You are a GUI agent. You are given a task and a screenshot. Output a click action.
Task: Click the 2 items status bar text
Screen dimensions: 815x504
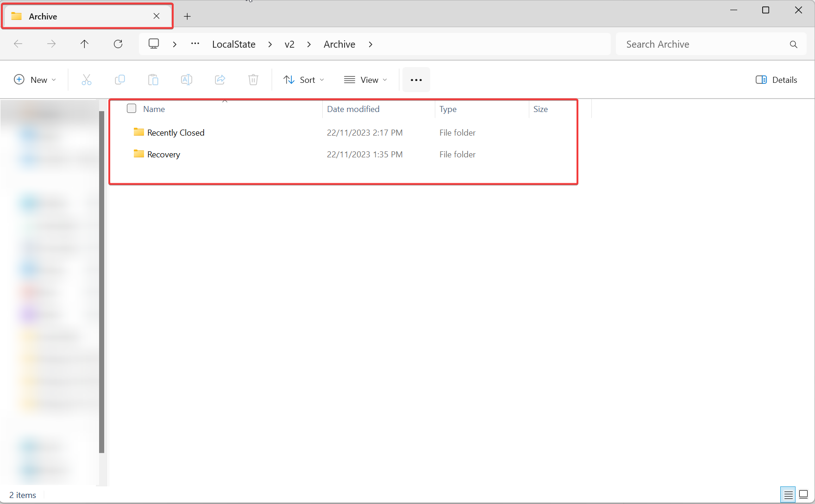23,495
